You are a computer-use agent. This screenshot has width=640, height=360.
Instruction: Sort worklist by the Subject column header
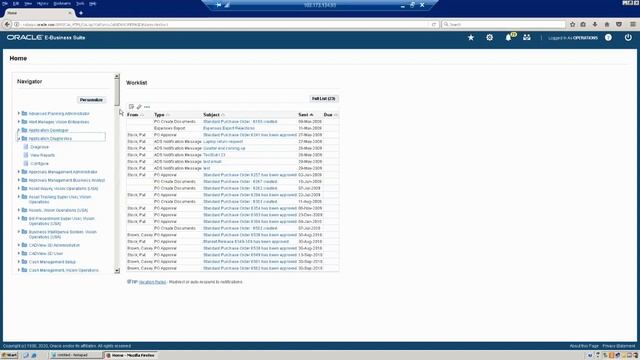click(x=211, y=115)
